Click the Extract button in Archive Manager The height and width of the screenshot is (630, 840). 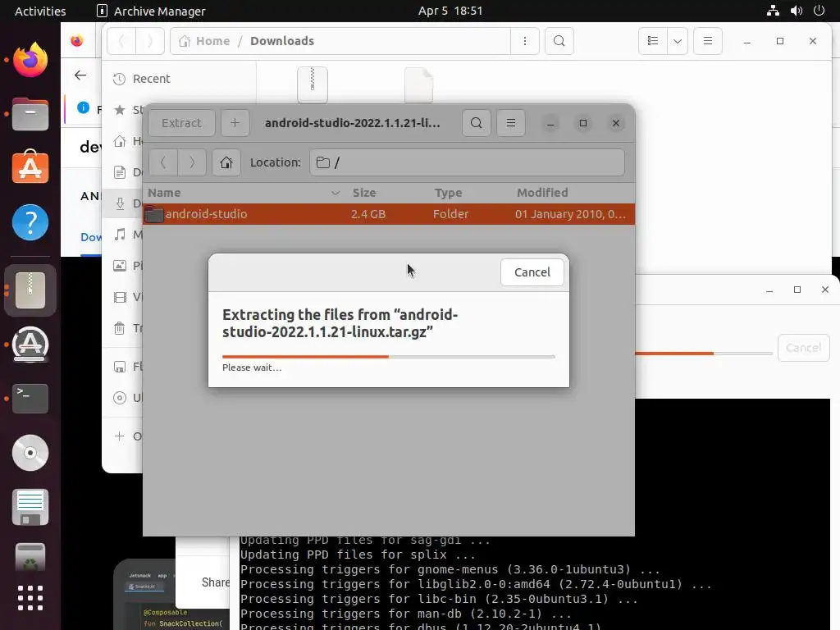click(181, 123)
